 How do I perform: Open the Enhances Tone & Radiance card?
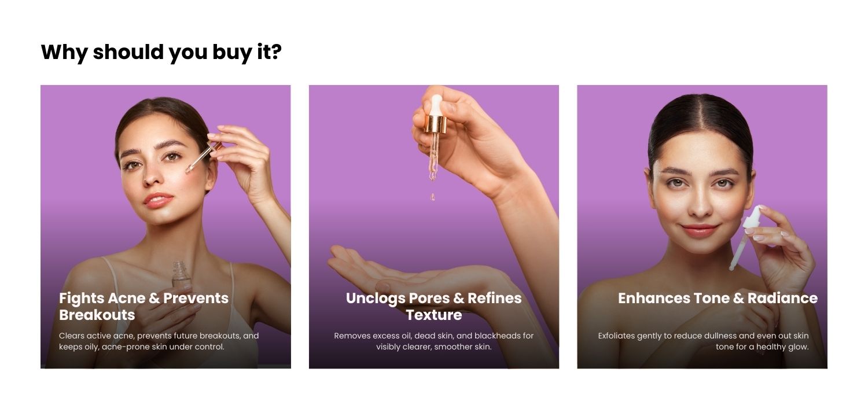click(702, 227)
